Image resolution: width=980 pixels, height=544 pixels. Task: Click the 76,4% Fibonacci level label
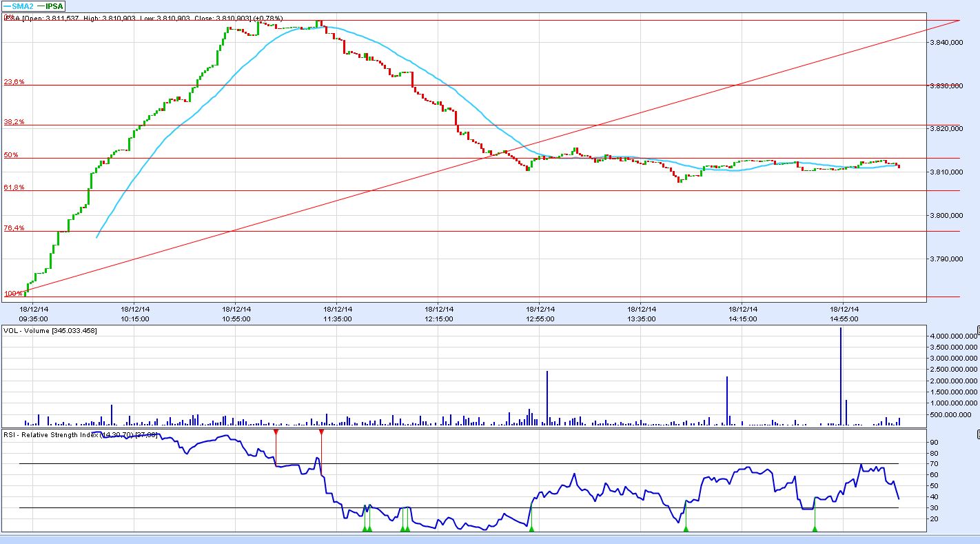(x=14, y=228)
